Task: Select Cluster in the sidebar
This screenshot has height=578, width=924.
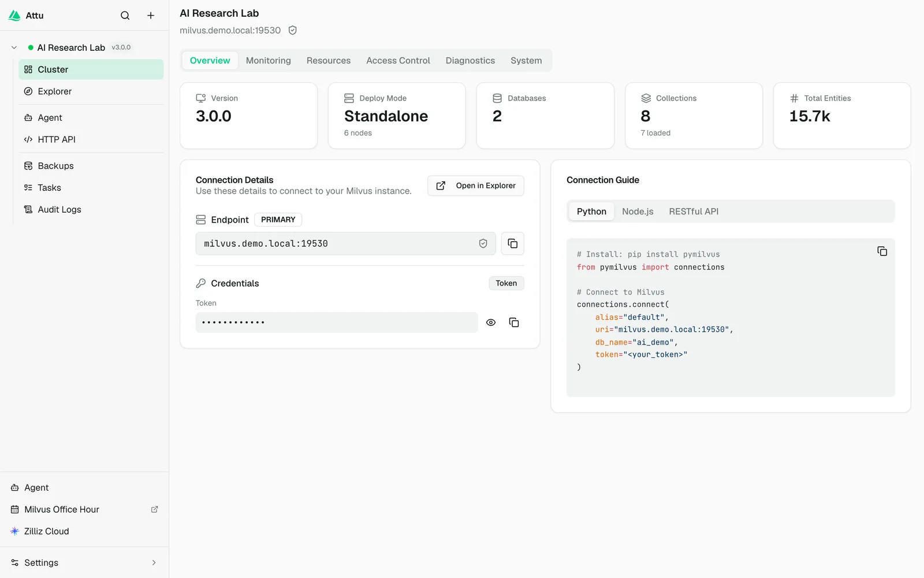Action: 91,69
